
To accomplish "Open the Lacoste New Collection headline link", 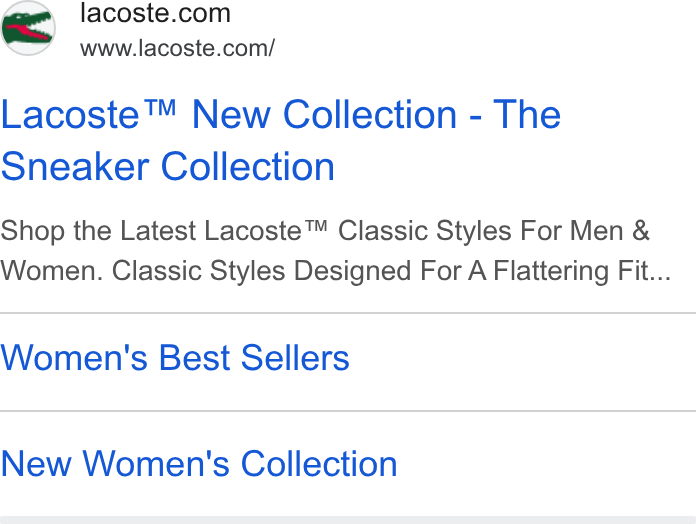I will click(x=281, y=140).
